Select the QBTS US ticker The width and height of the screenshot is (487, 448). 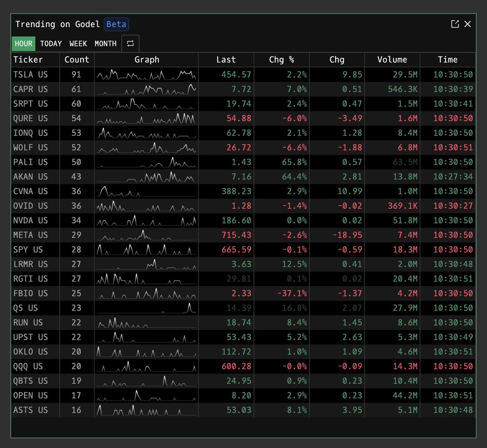[30, 381]
